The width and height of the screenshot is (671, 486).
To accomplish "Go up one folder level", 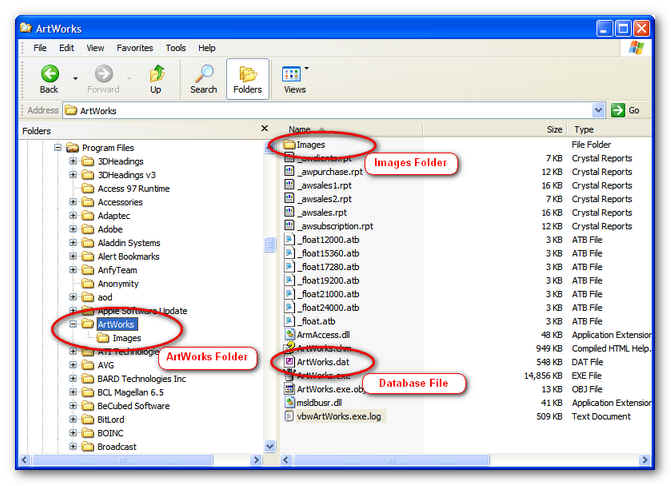I will pos(156,79).
